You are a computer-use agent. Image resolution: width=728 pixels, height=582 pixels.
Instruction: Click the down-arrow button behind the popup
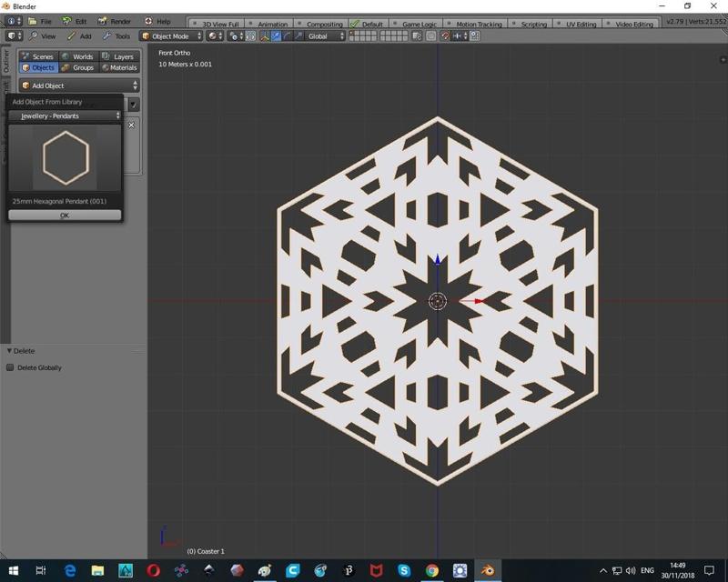[133, 105]
